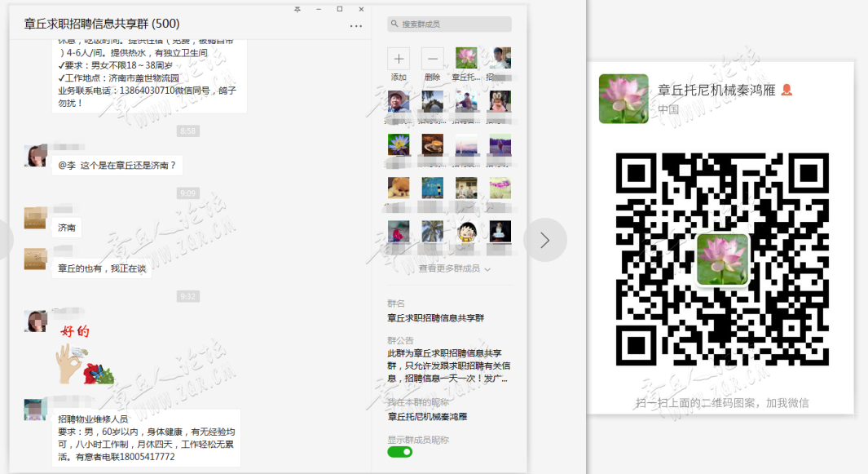868x474 pixels.
Task: Open the cartoon girl member avatar
Action: (466, 231)
